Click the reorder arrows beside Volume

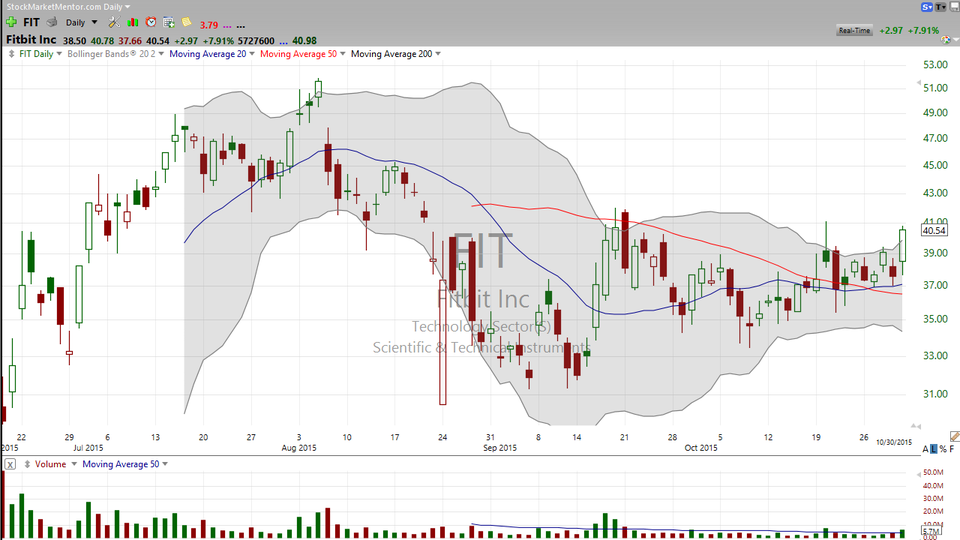27,464
